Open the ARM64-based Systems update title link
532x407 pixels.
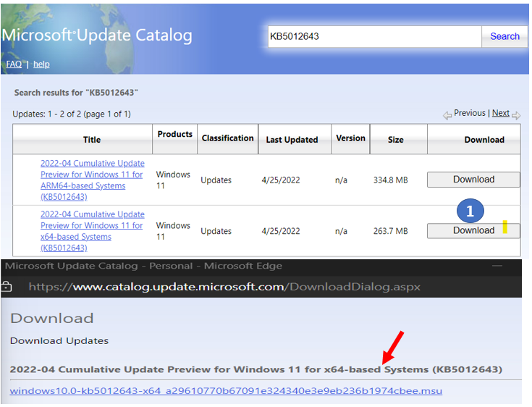[x=93, y=180]
